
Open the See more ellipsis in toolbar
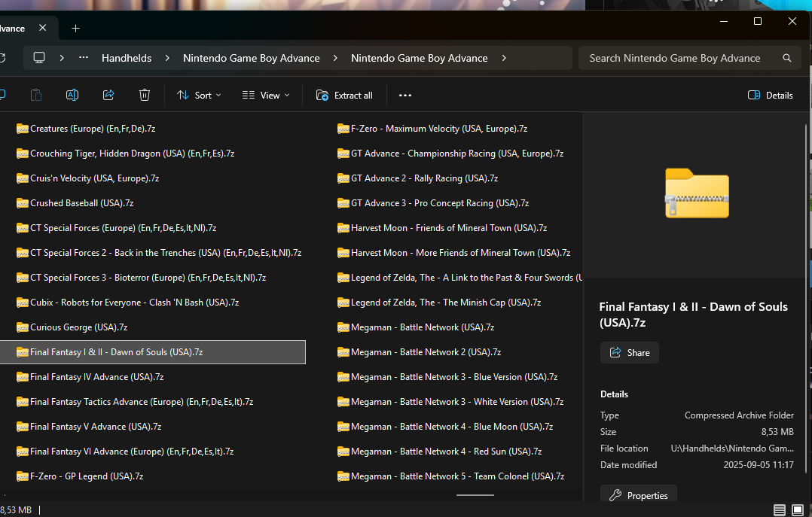pos(405,96)
